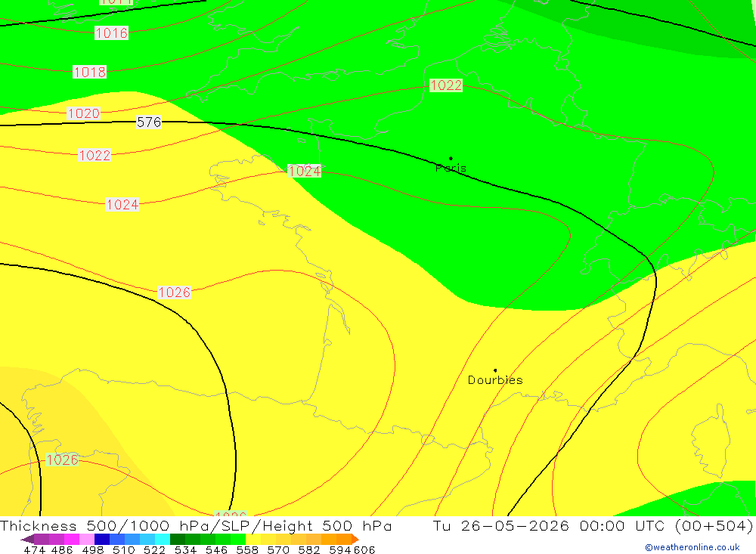Click the bright green legend swatch
Viewport: 756px width, 554px height.
[238, 539]
